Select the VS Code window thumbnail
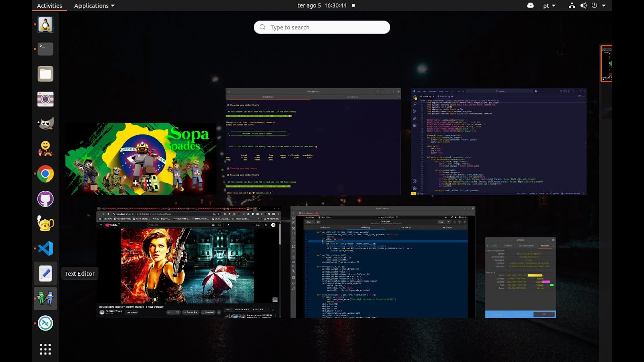The height and width of the screenshot is (362, 644). pos(499,142)
